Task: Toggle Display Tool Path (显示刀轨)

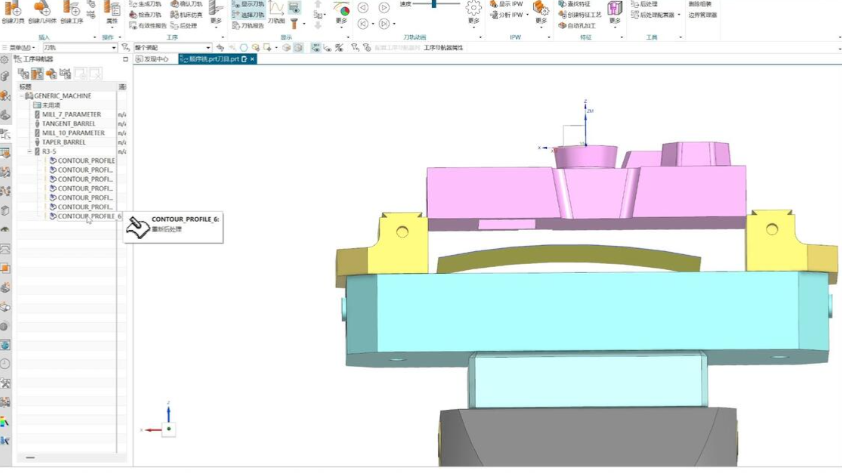Action: click(248, 4)
